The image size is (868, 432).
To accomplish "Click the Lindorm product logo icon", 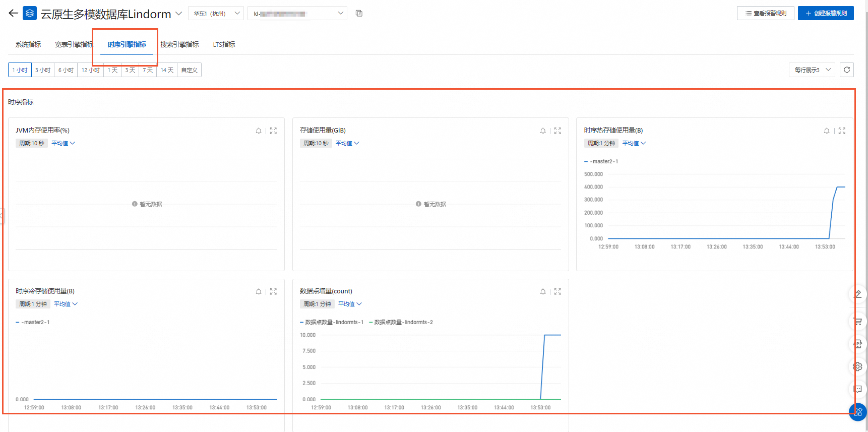I will (x=30, y=14).
